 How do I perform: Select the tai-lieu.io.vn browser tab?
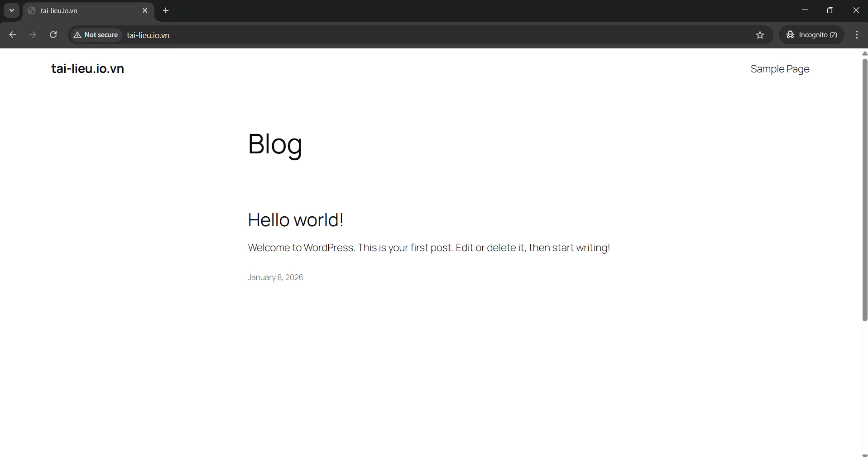pos(82,10)
